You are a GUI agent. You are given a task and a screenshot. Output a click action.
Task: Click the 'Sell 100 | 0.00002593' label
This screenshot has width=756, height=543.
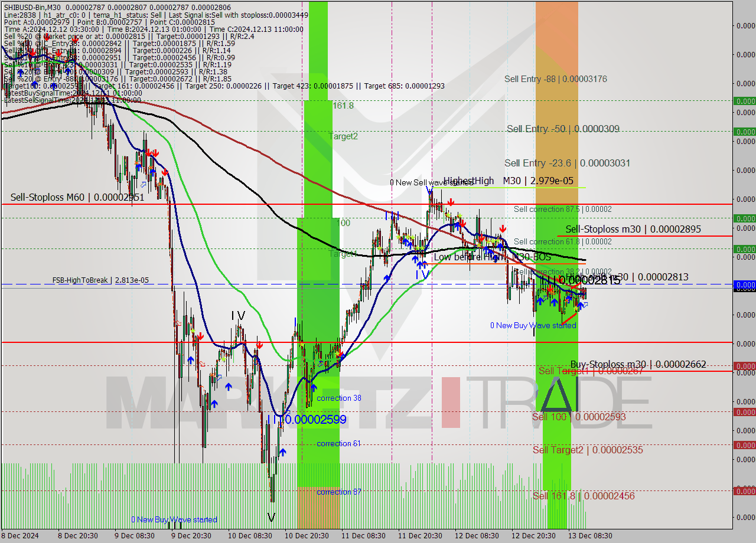pyautogui.click(x=579, y=417)
